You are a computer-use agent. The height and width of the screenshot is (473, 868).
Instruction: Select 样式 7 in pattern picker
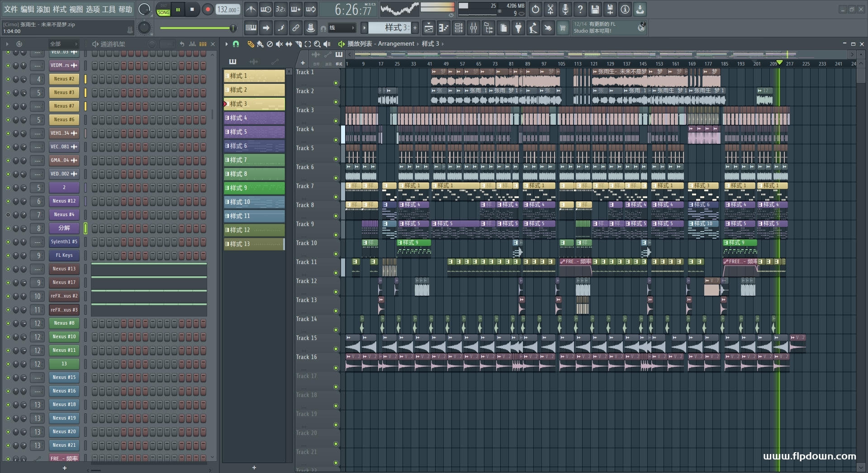click(x=254, y=160)
